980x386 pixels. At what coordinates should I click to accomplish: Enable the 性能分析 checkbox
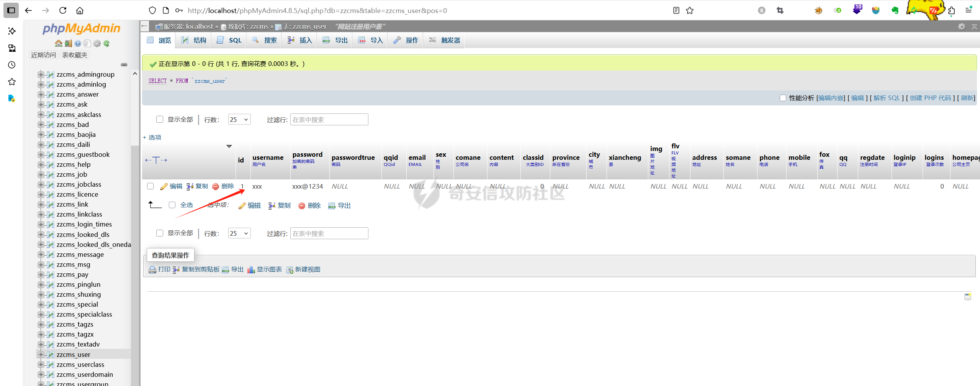pos(783,98)
